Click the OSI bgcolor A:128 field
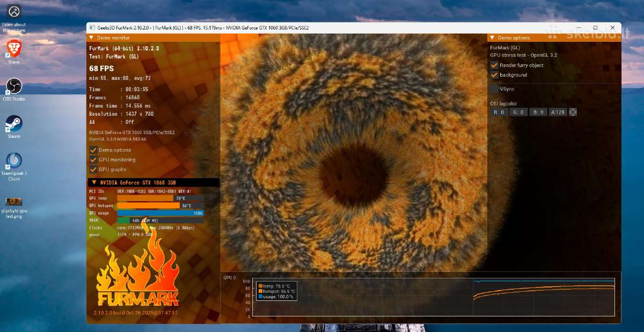The height and width of the screenshot is (332, 644). (x=558, y=112)
